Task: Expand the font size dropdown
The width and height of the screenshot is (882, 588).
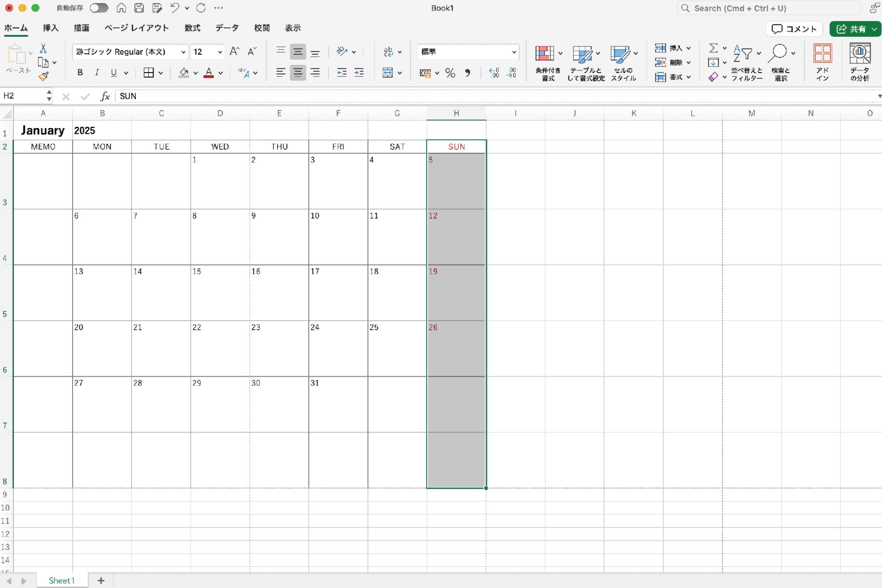Action: [x=220, y=52]
